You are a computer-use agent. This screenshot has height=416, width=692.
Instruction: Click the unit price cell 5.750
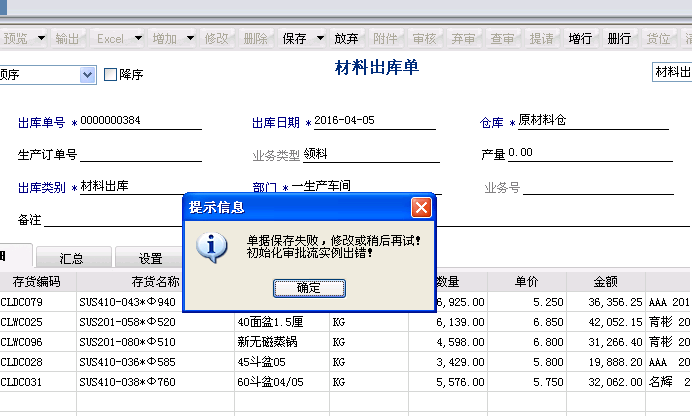point(527,382)
